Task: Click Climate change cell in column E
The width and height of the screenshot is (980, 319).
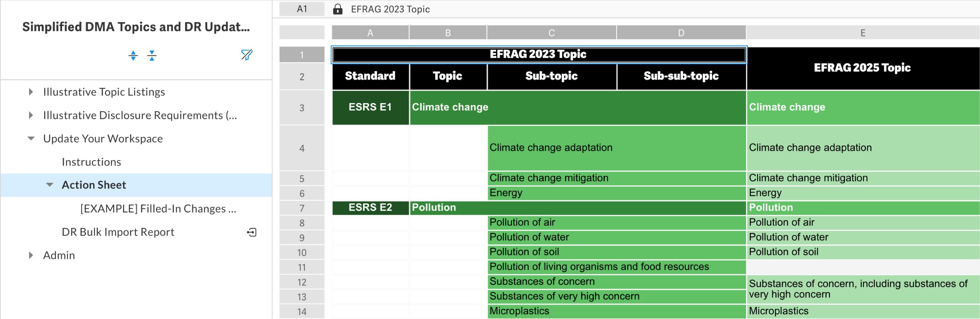Action: pos(863,107)
